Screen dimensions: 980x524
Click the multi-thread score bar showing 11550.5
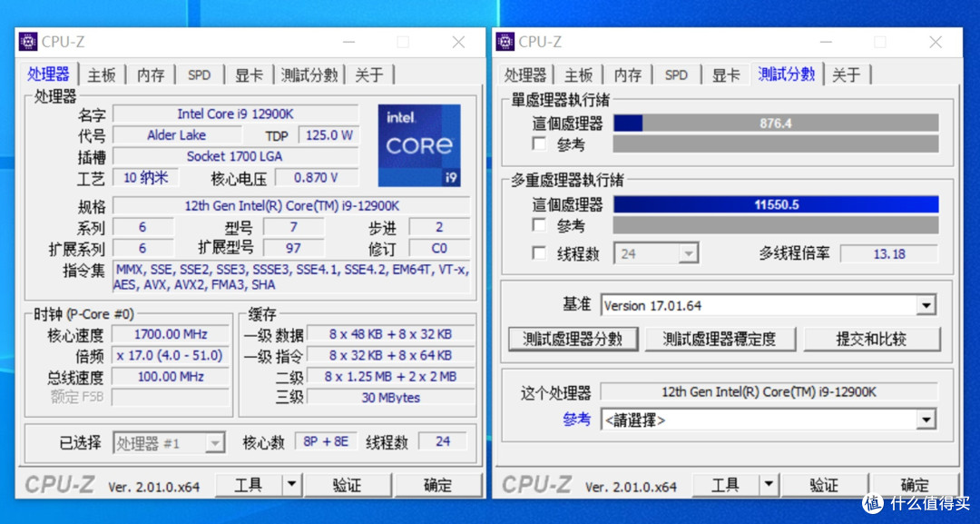[x=776, y=204]
